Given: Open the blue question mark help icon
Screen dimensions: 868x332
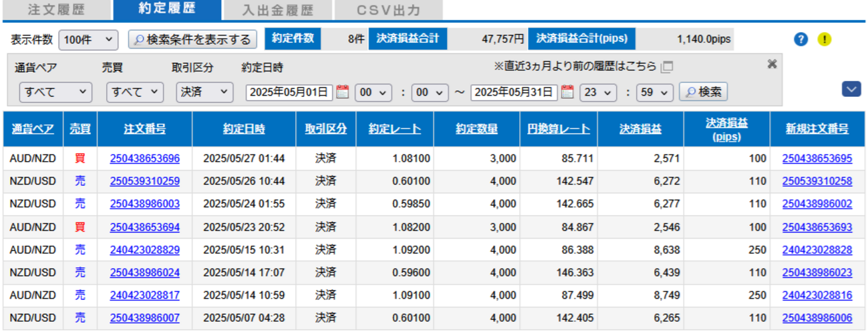Looking at the screenshot, I should pos(801,39).
